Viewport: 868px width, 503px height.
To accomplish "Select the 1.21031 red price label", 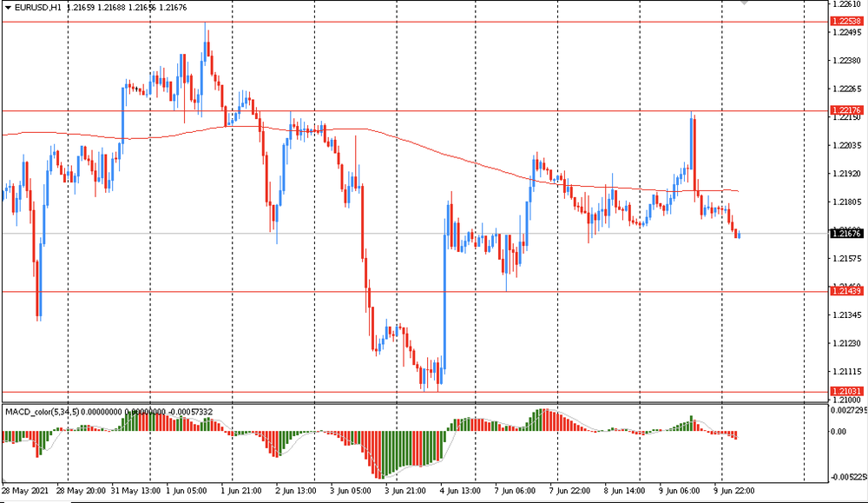I will pos(847,392).
